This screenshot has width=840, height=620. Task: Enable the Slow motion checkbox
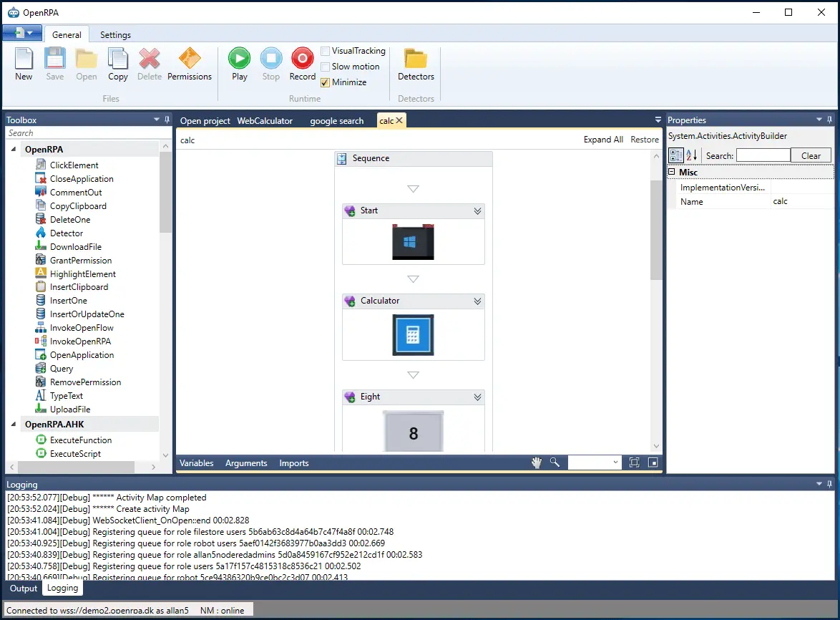325,67
